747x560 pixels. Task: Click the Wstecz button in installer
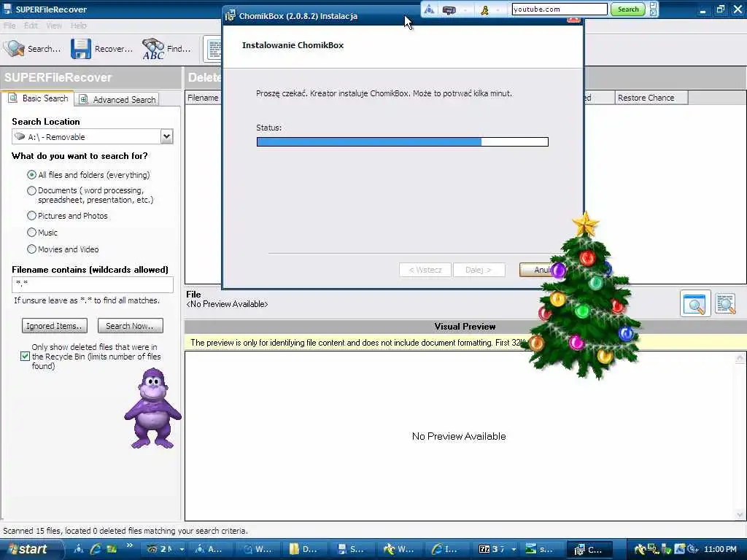(x=425, y=270)
